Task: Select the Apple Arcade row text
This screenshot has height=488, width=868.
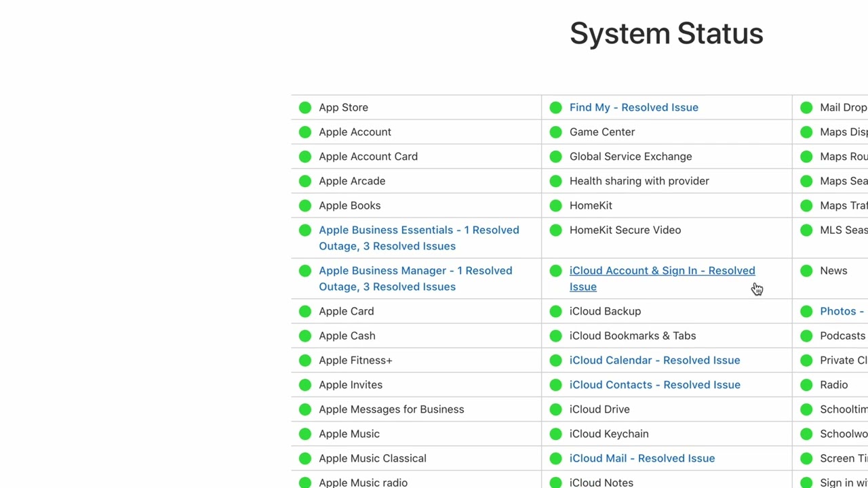Action: click(352, 181)
